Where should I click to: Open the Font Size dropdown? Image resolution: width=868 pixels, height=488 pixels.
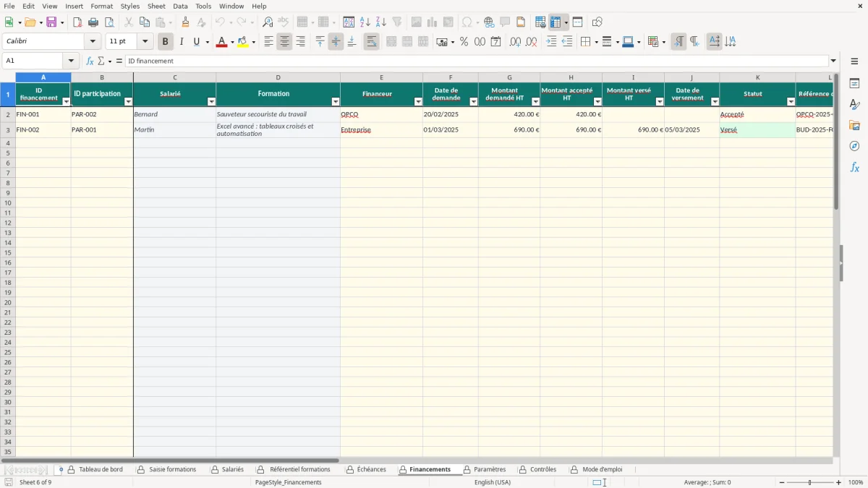145,42
